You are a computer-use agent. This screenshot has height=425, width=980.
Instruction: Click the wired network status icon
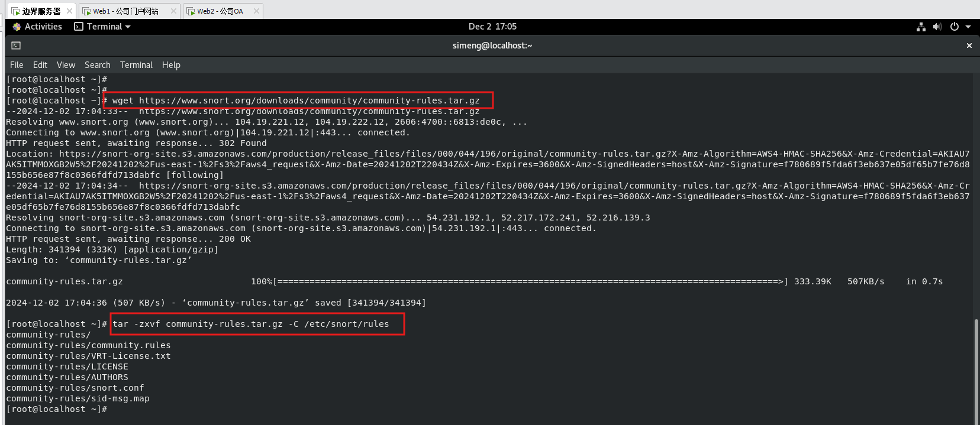click(x=921, y=27)
